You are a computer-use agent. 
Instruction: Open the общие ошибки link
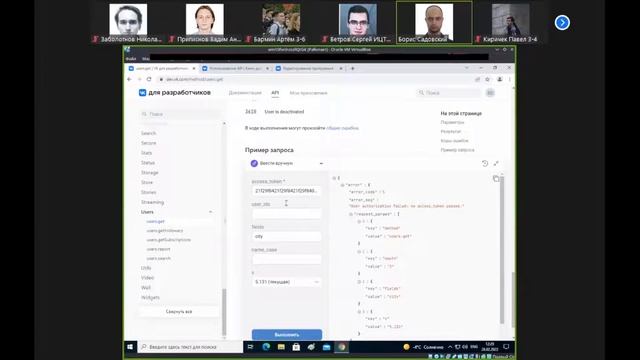pos(342,128)
